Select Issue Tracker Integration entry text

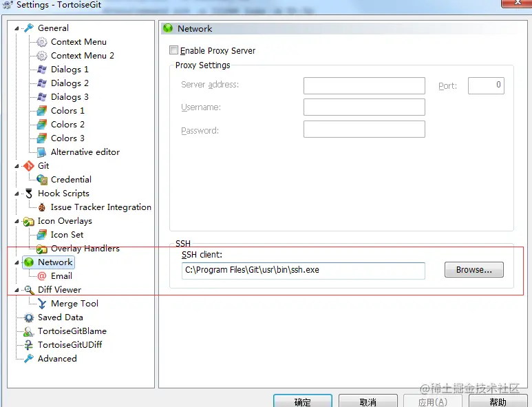coord(100,207)
